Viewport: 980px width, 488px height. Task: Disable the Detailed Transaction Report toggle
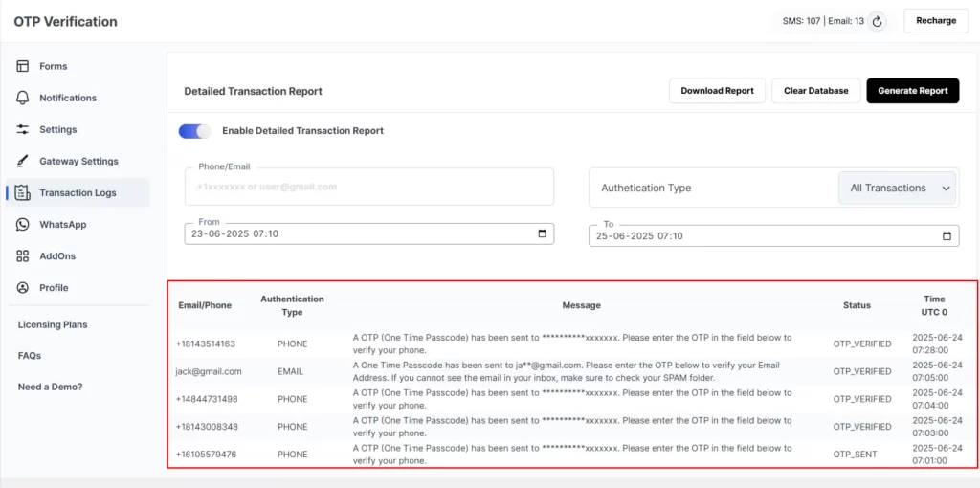194,131
